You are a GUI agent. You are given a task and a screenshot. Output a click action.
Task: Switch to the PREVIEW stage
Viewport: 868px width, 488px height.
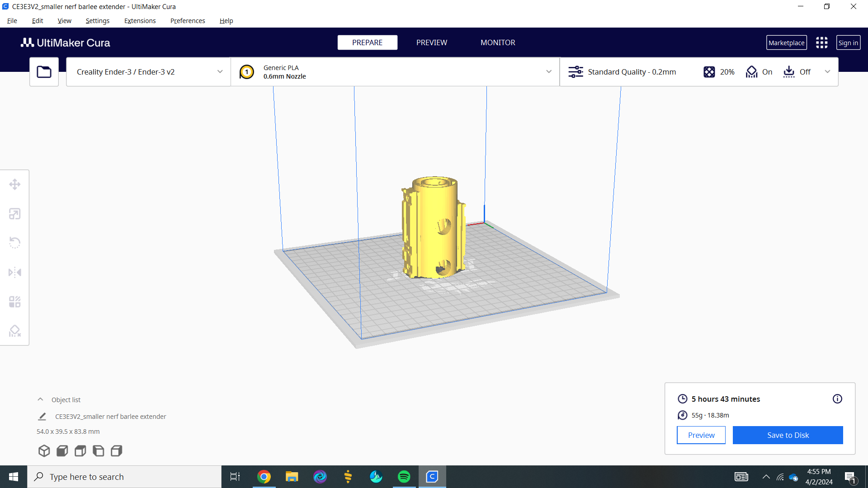(x=432, y=42)
